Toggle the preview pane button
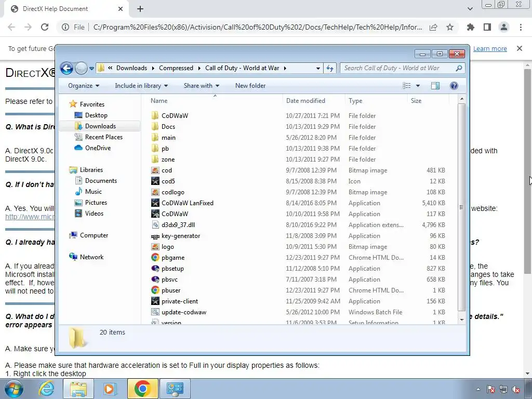 (435, 86)
